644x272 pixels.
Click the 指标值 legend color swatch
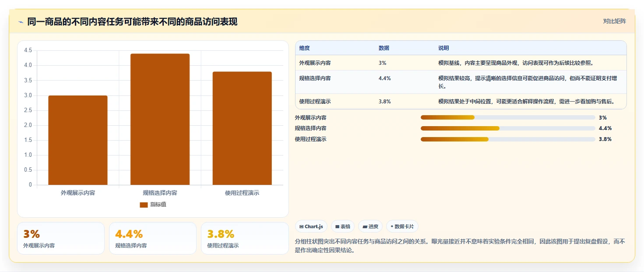coord(144,205)
